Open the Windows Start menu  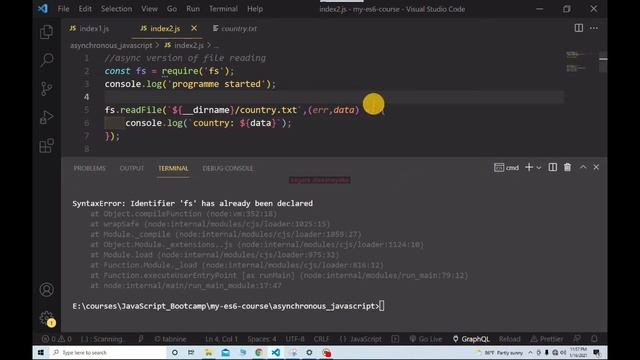(40, 352)
